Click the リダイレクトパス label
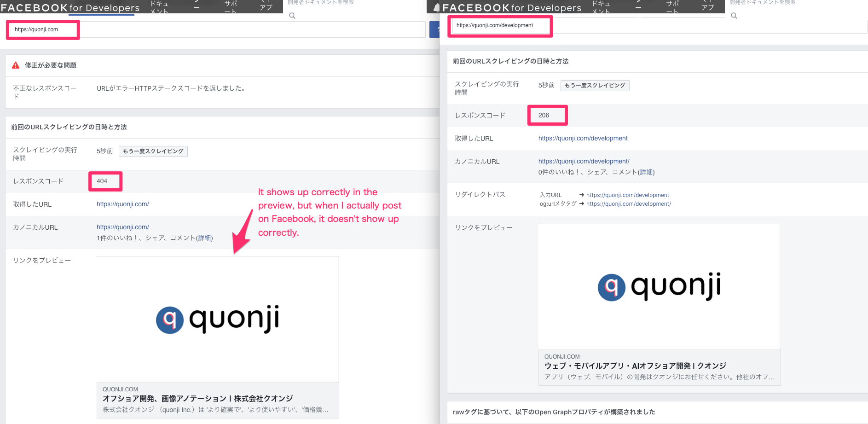 (x=480, y=195)
